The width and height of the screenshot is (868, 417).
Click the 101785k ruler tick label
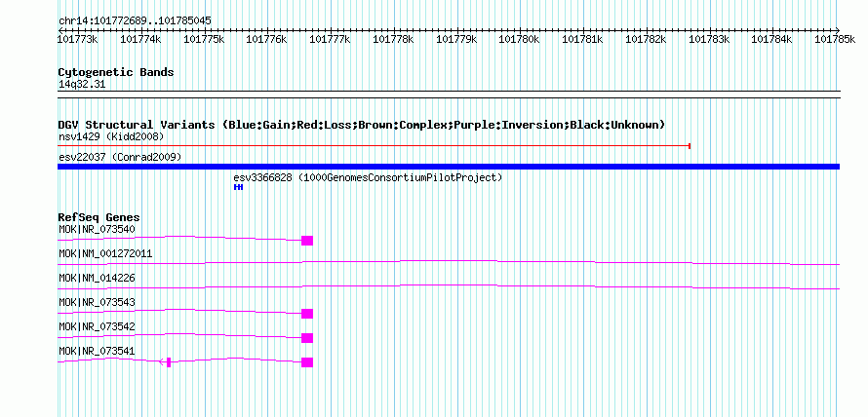[835, 39]
